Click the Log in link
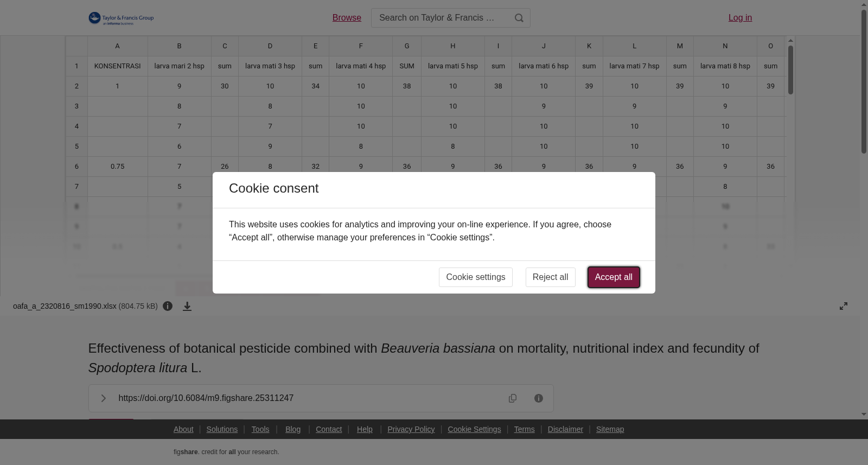The width and height of the screenshot is (868, 465). tap(740, 18)
